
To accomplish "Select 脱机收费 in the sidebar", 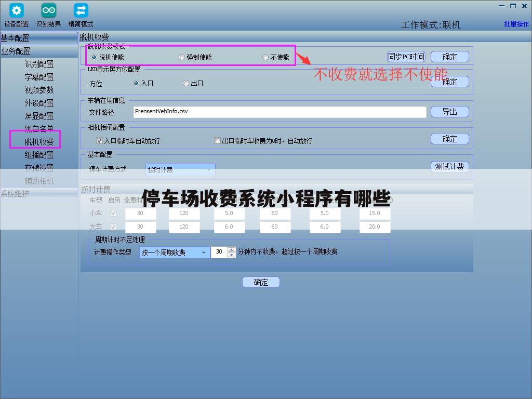I will (39, 142).
